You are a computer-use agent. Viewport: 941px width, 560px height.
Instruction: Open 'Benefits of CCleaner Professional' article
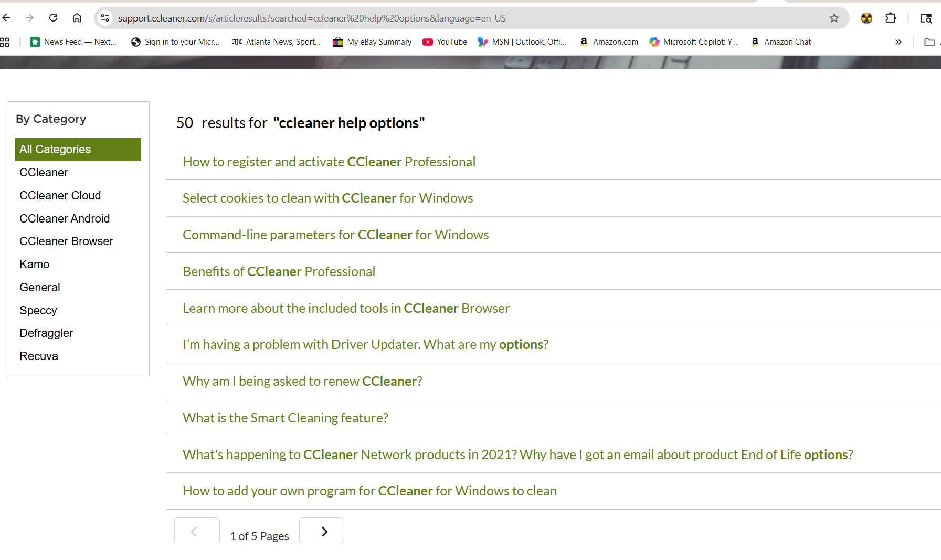pyautogui.click(x=279, y=271)
